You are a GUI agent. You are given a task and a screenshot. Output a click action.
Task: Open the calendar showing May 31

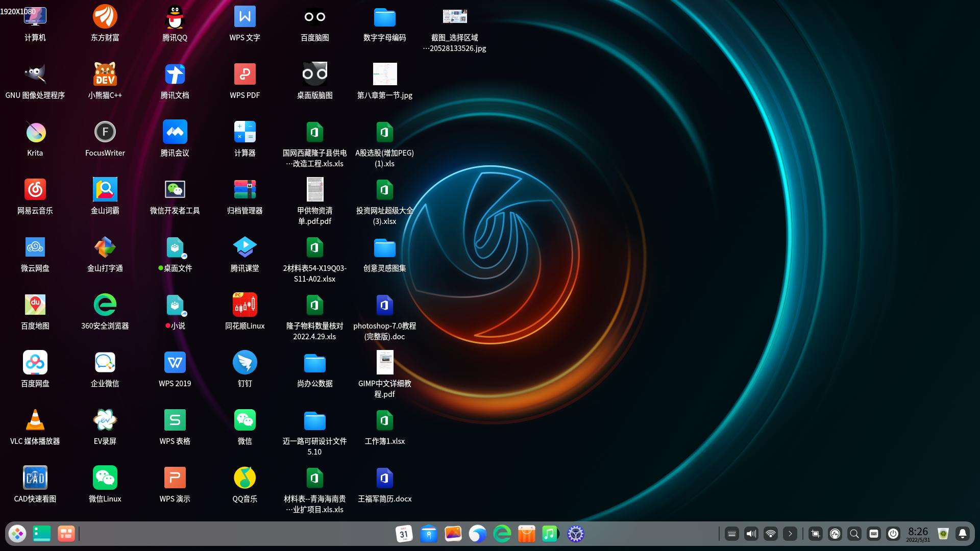[404, 534]
